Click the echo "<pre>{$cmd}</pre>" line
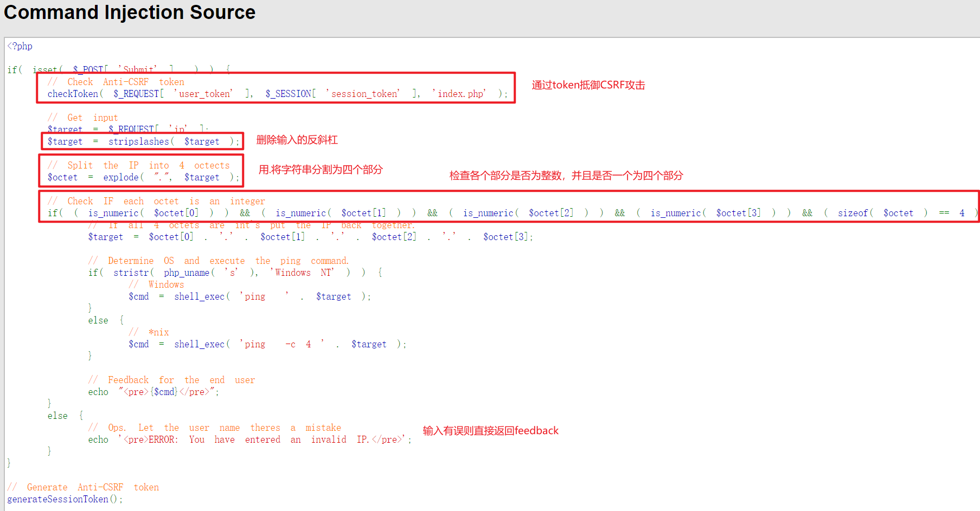This screenshot has height=511, width=980. click(x=153, y=392)
